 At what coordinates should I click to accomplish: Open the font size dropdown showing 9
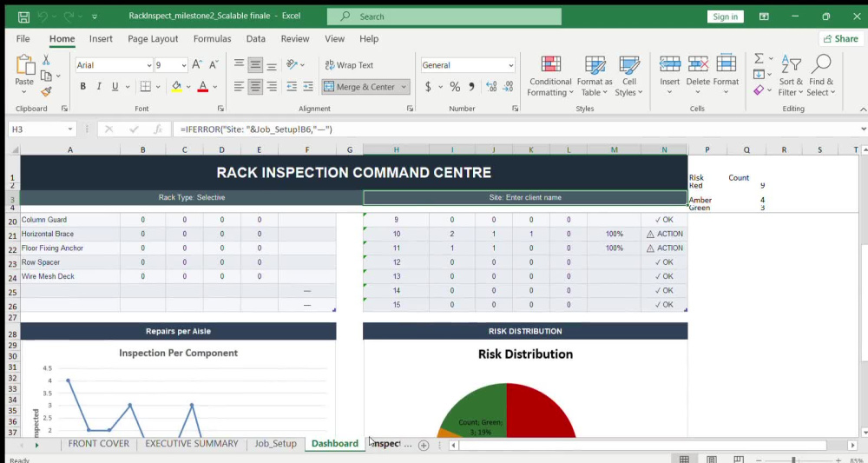pos(184,65)
